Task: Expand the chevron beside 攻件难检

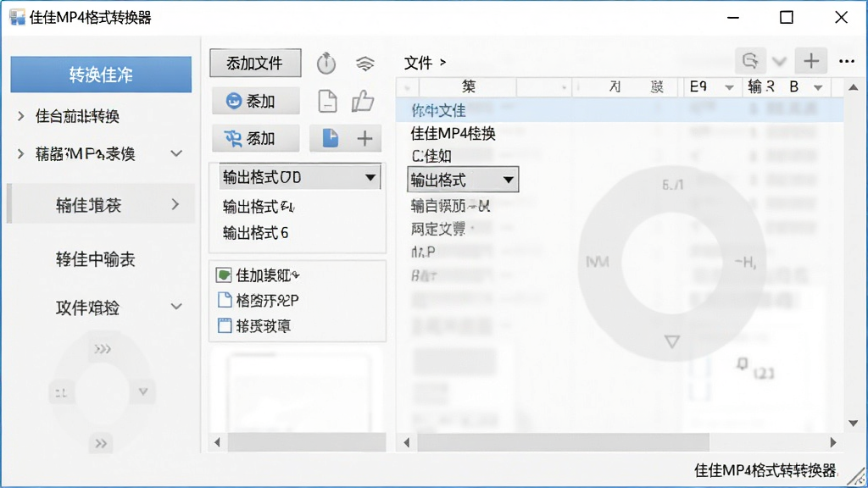Action: click(176, 307)
